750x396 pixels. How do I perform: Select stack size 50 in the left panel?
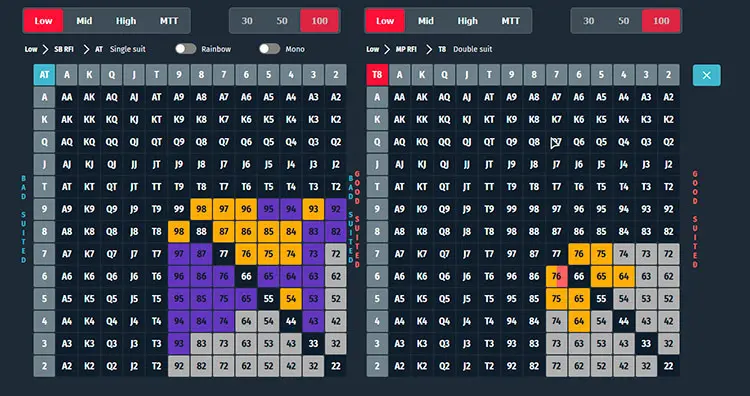click(x=282, y=21)
